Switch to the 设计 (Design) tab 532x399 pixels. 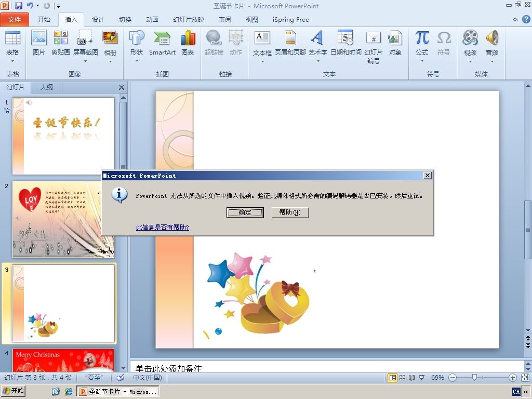tap(98, 20)
